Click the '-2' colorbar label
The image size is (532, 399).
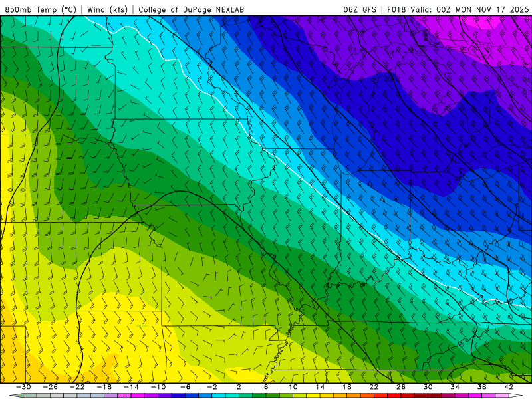tap(212, 387)
